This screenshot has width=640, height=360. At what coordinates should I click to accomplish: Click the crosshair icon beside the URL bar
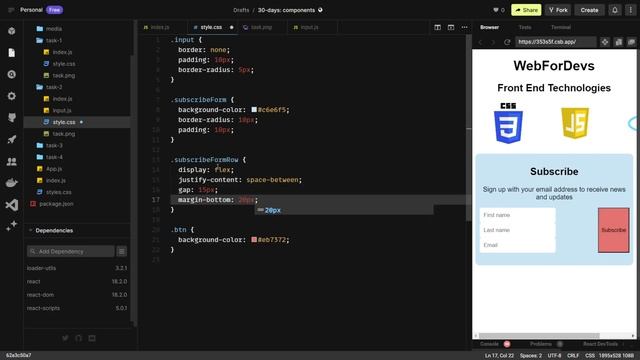click(x=605, y=42)
